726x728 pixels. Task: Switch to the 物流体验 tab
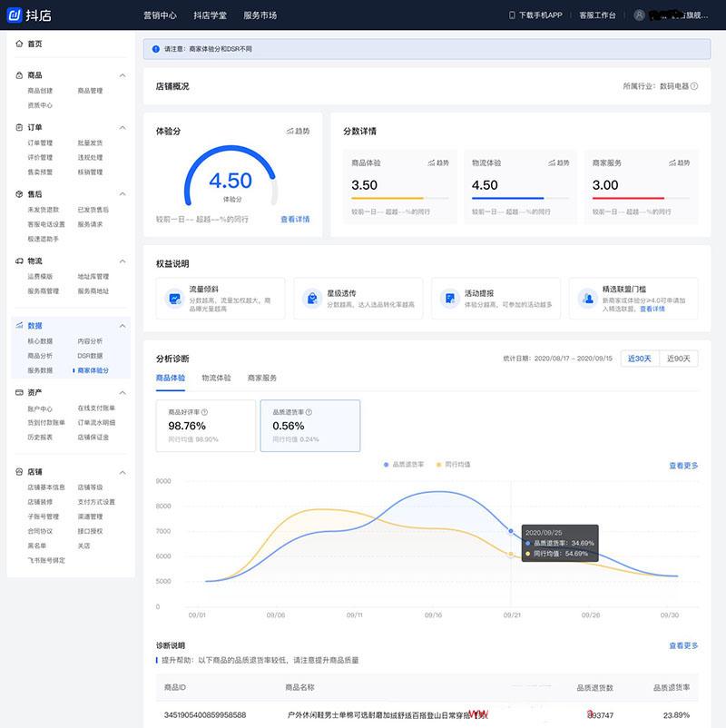(x=215, y=378)
